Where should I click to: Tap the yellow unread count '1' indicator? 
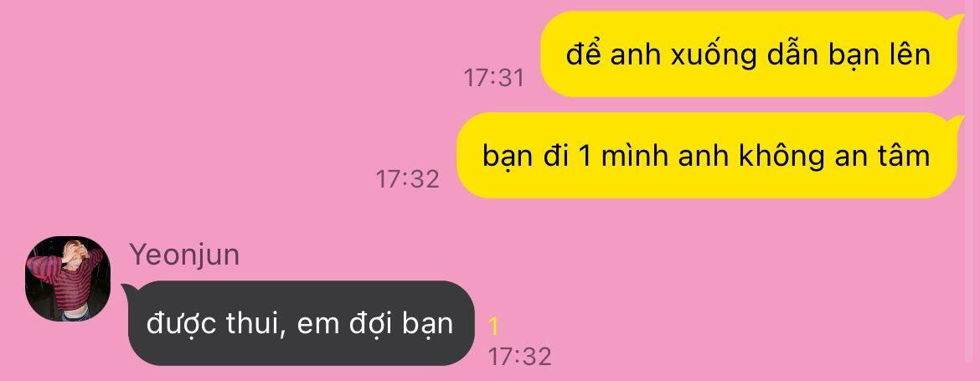pyautogui.click(x=493, y=327)
